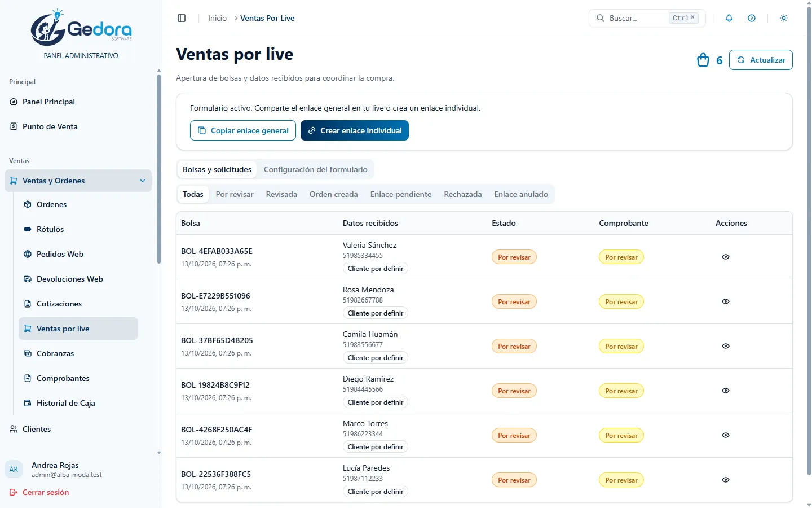Go to Rótulos in sidebar

(78, 229)
